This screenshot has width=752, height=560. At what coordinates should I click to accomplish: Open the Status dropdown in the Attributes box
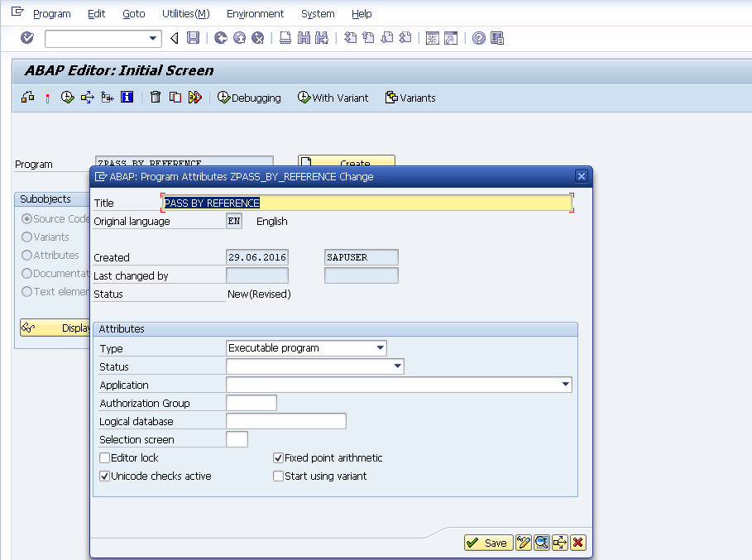coord(397,366)
